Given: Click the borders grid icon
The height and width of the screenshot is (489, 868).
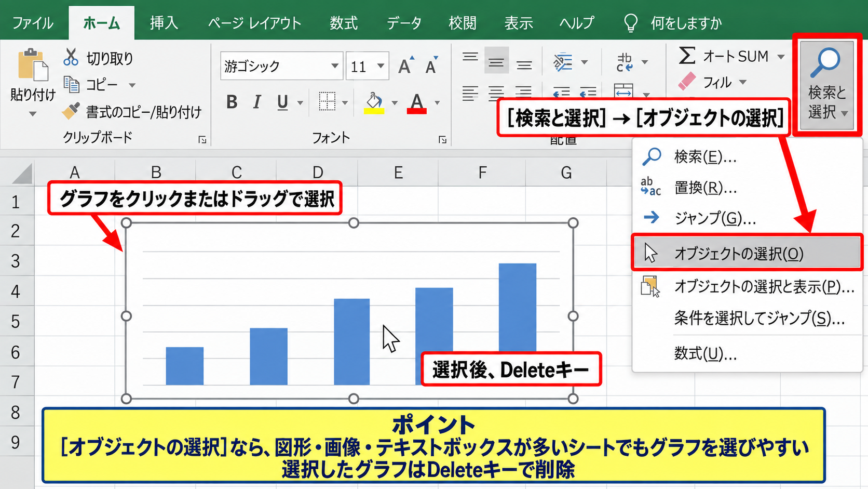Looking at the screenshot, I should (327, 102).
